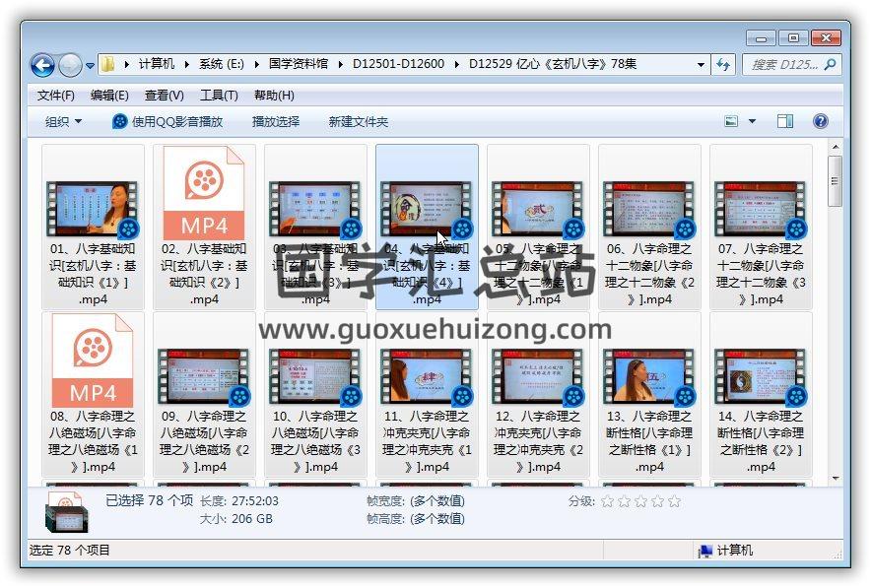Select the 02 MP4 file icon
This screenshot has height=588, width=871.
[x=203, y=193]
